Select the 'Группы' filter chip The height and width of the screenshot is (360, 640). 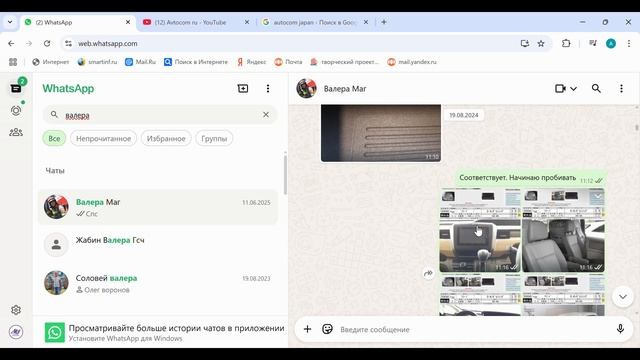click(x=214, y=138)
